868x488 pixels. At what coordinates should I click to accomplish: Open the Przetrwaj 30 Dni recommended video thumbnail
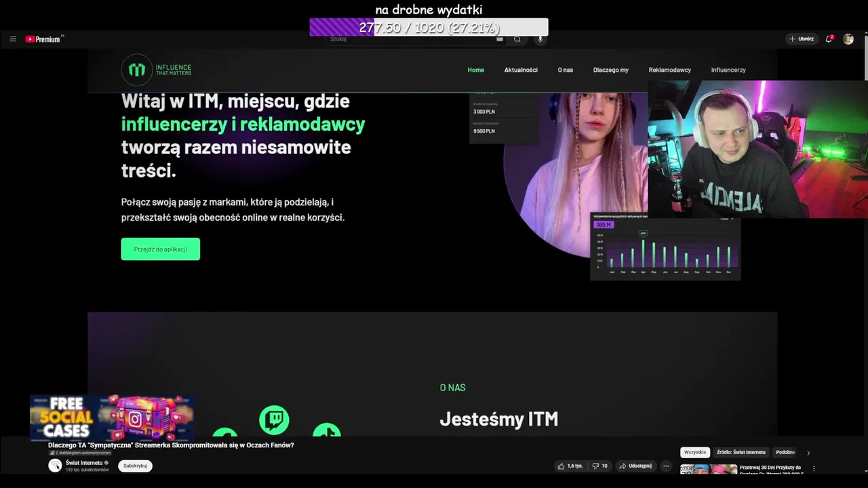709,469
